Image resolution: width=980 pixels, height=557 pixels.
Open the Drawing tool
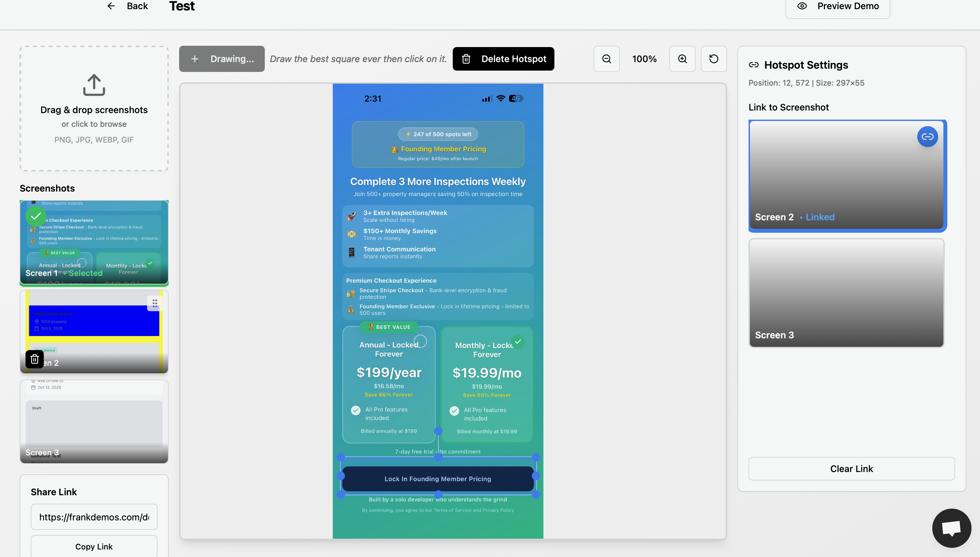222,59
